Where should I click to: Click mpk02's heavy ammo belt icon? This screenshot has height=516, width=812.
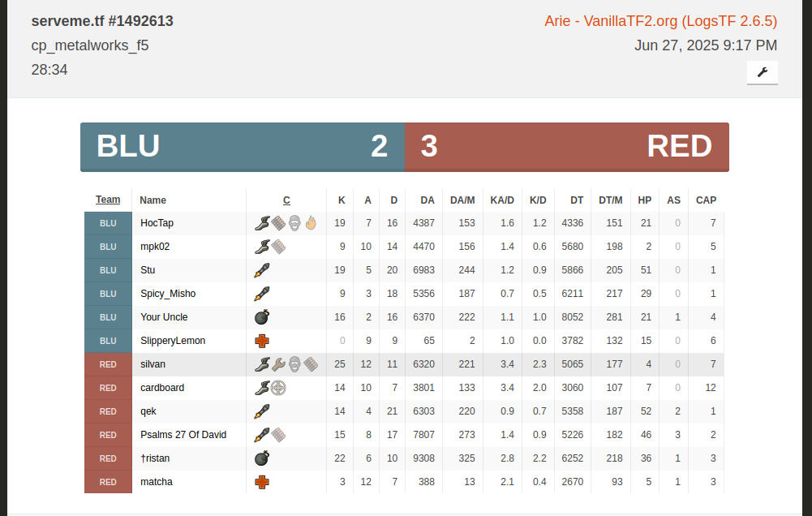[x=278, y=247]
